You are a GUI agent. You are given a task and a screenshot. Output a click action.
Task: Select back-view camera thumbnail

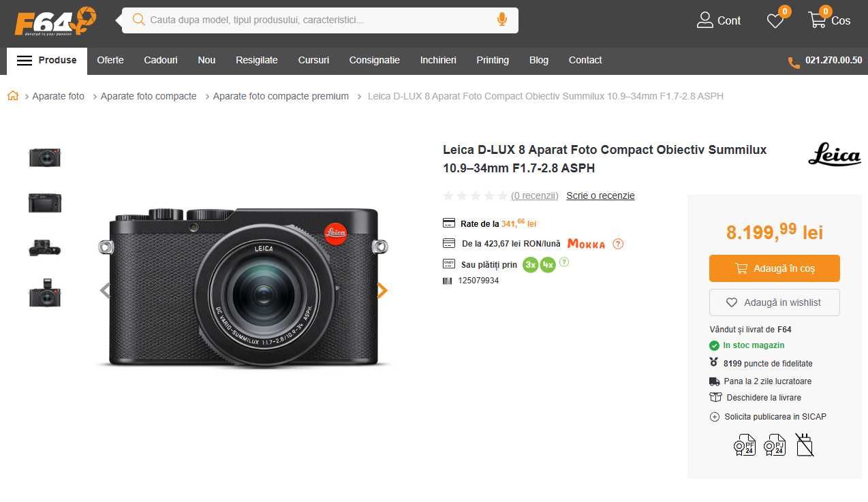click(x=45, y=203)
